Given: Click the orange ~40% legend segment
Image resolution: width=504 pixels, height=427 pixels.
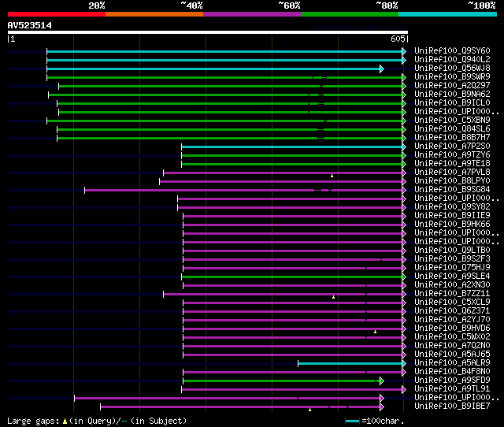Looking at the screenshot, I should click(154, 14).
